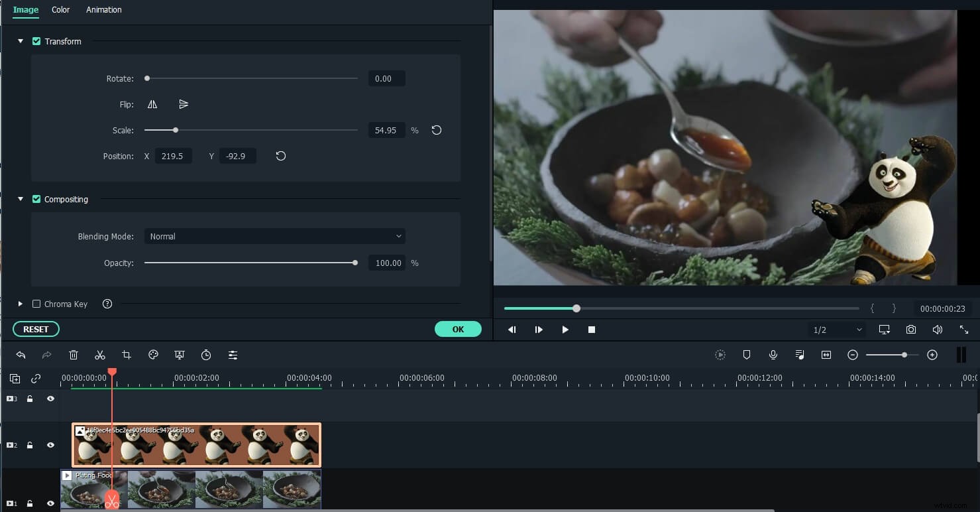Select the Split scissors tool
The image size is (980, 512).
100,355
